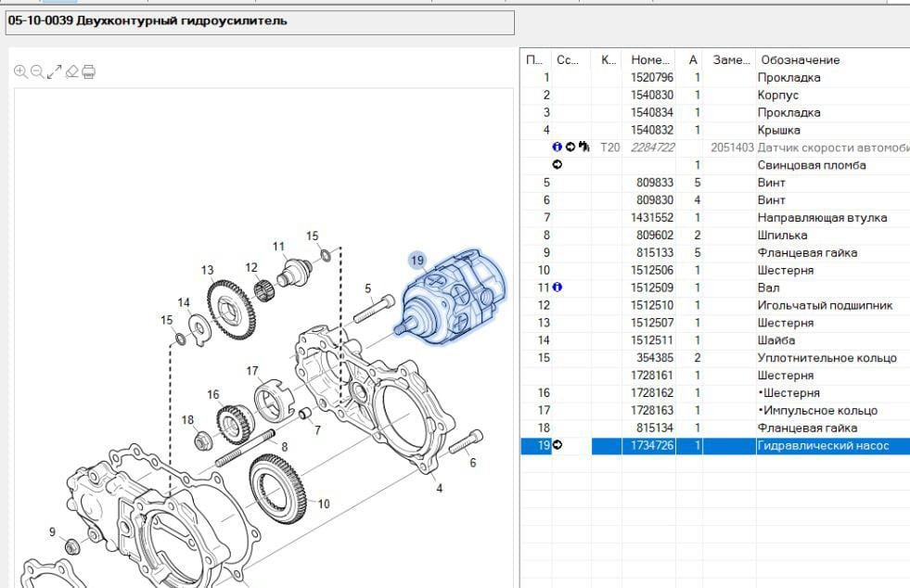This screenshot has width=910, height=588.
Task: Click the Датчик скорости replacement row
Action: [x=832, y=147]
